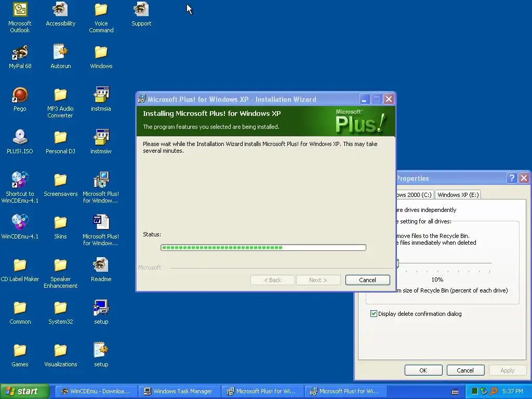Viewport: 532px width, 399px height.
Task: Select the Readme file icon
Action: (x=101, y=270)
